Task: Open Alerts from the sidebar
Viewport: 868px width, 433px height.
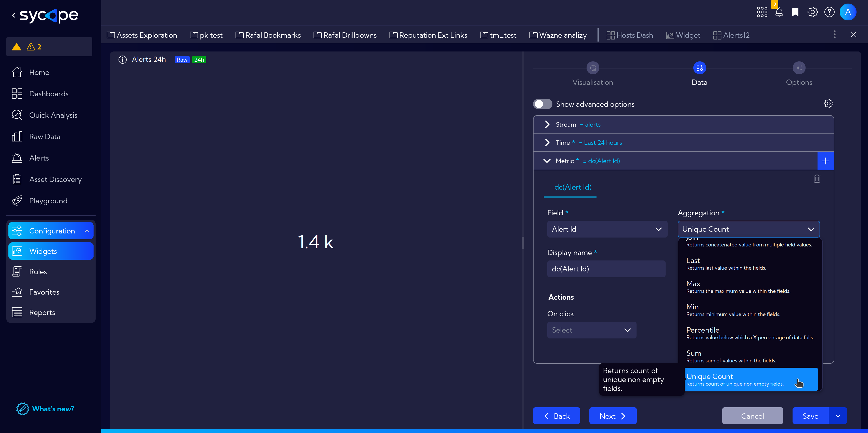Action: tap(30, 158)
